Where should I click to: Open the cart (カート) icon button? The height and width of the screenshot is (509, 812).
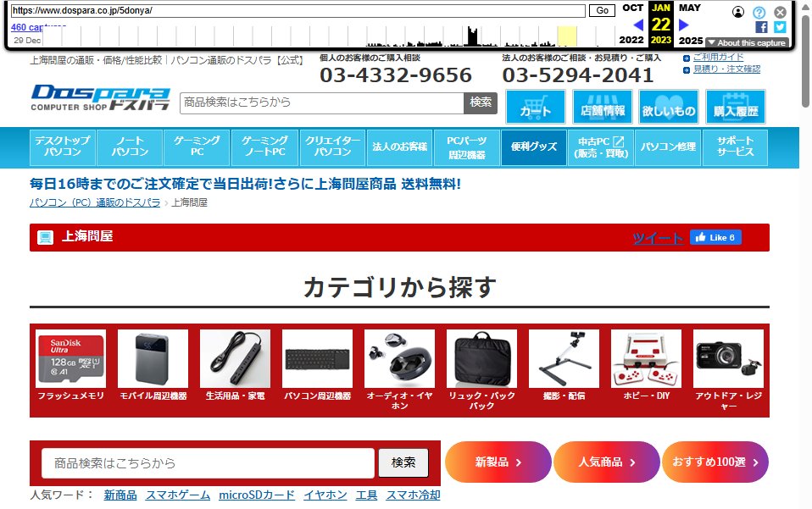pyautogui.click(x=535, y=107)
